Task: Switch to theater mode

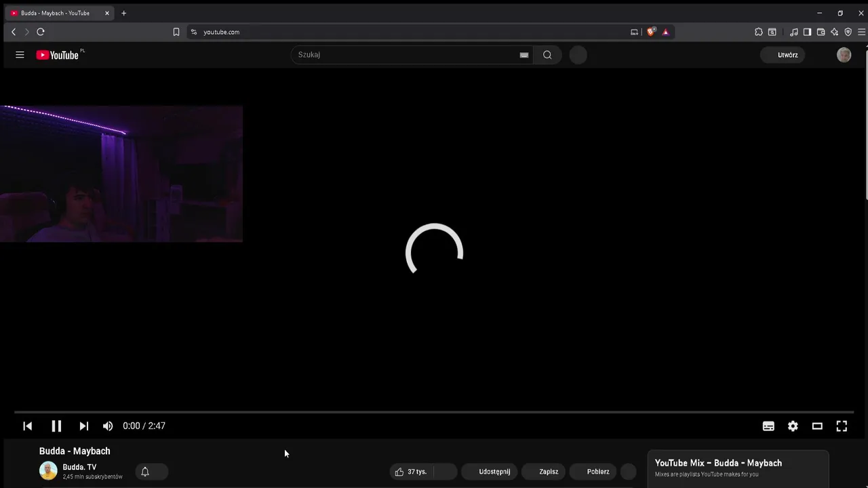Action: pos(817,426)
